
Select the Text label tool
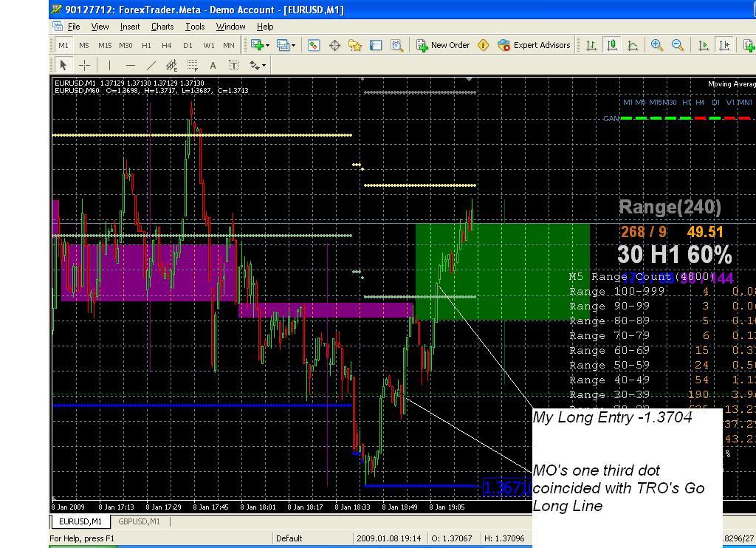pos(213,65)
